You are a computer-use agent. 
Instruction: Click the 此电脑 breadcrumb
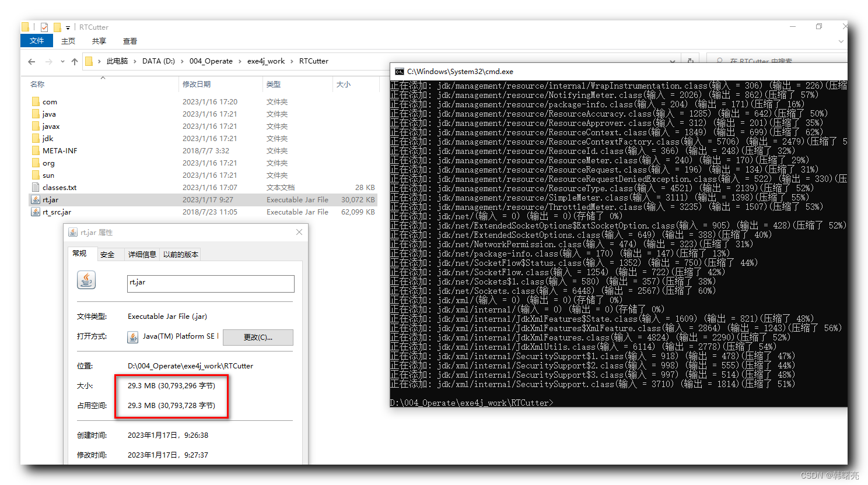coord(117,61)
